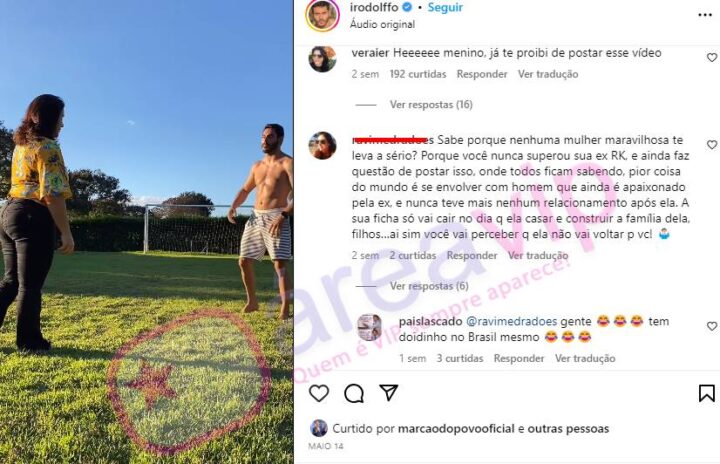Like paislascado's reply with the heart
This screenshot has height=464, width=720.
coord(712,326)
